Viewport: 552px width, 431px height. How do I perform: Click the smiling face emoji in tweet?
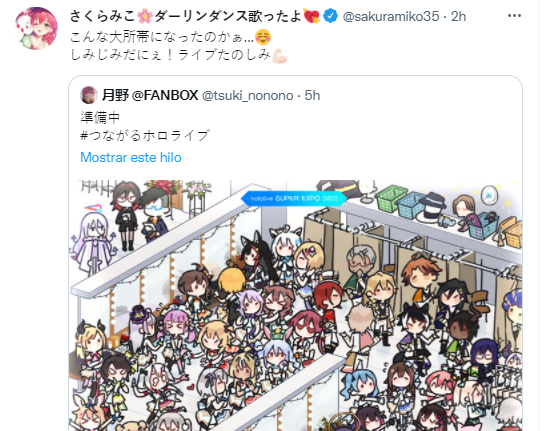pyautogui.click(x=263, y=37)
